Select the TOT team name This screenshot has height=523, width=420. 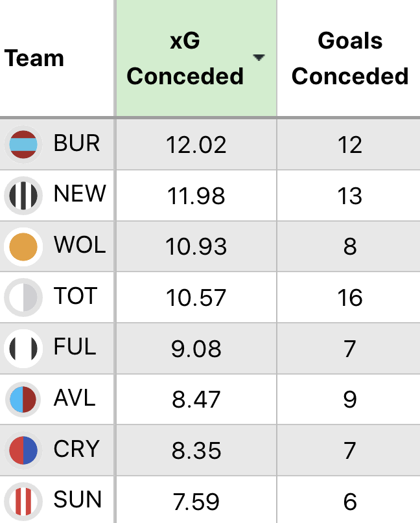(x=76, y=296)
